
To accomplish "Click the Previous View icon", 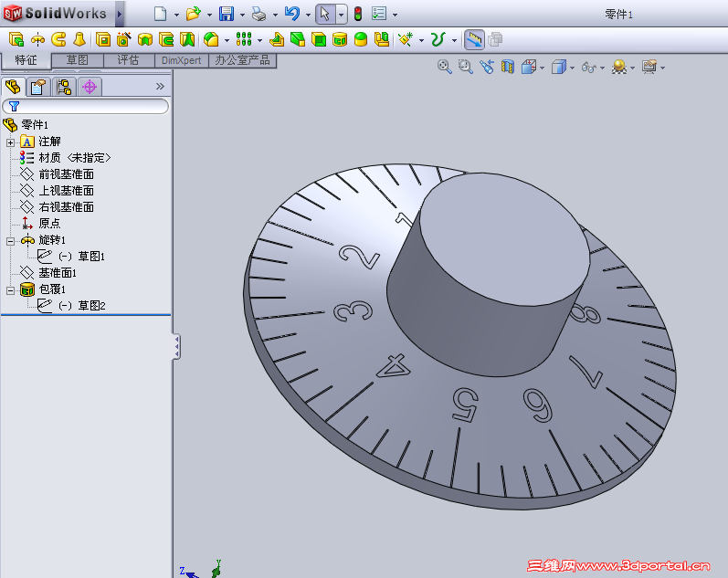I will pyautogui.click(x=487, y=68).
